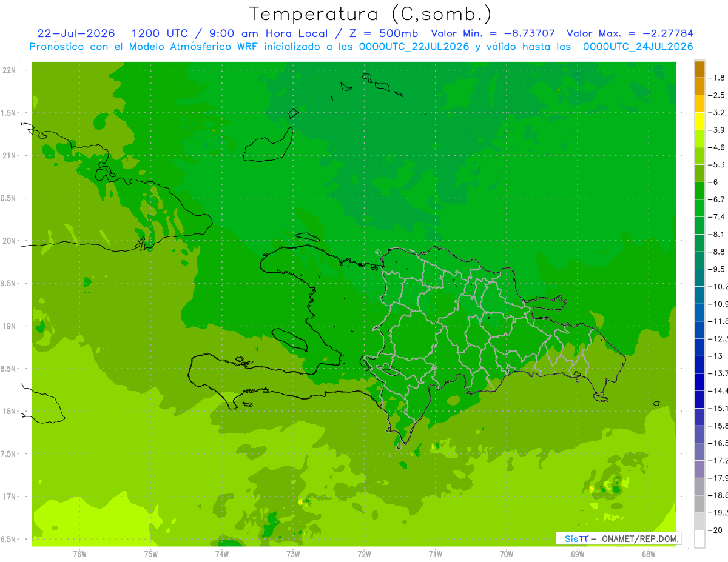Image resolution: width=728 pixels, height=562 pixels.
Task: Click '0000UTC_22JUL2026' initialization time text
Action: [x=414, y=47]
